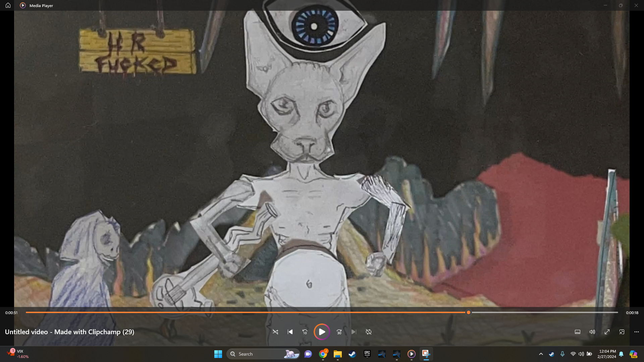The image size is (644, 362).
Task: Skip back 10 seconds
Action: pyautogui.click(x=305, y=332)
